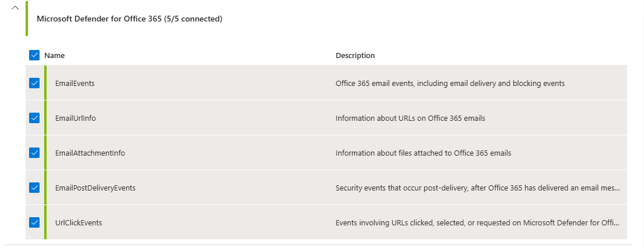The image size is (644, 248).
Task: Select the UrlClickEvents table name
Action: pyautogui.click(x=79, y=222)
